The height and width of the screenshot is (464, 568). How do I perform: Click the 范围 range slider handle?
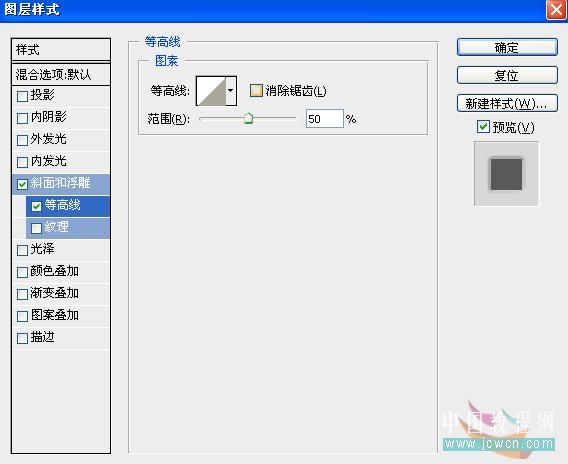248,118
